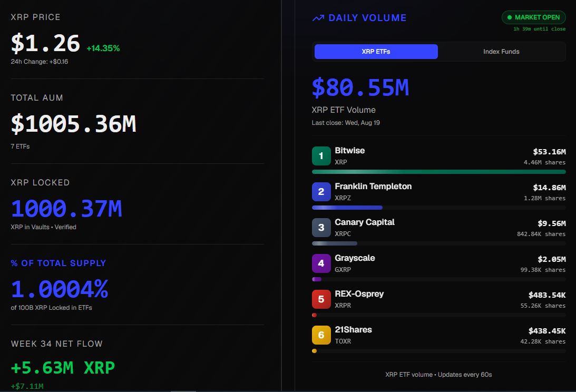Click the green rank 1 badge for Bitwise
Viewport: 576px width, 392px height.
click(x=321, y=156)
